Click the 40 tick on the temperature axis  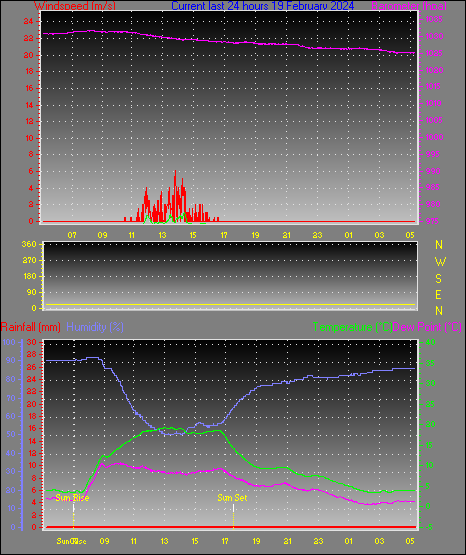pos(430,342)
